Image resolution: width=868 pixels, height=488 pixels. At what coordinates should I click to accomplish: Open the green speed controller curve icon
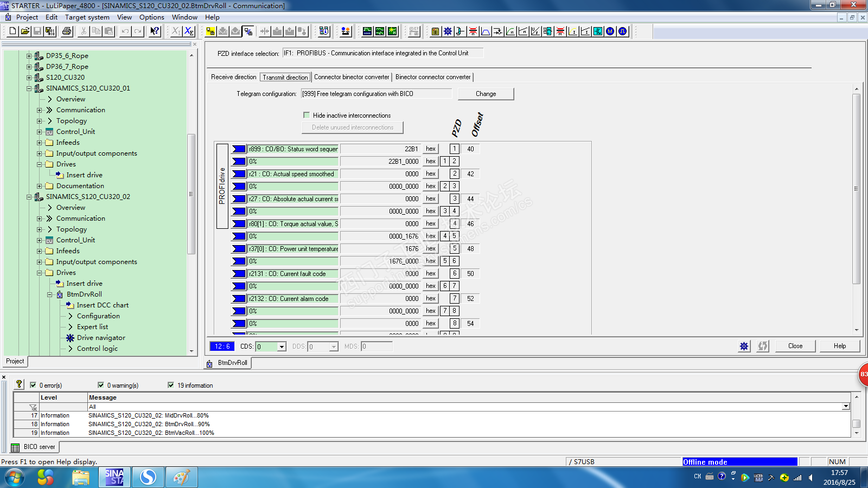pyautogui.click(x=510, y=31)
